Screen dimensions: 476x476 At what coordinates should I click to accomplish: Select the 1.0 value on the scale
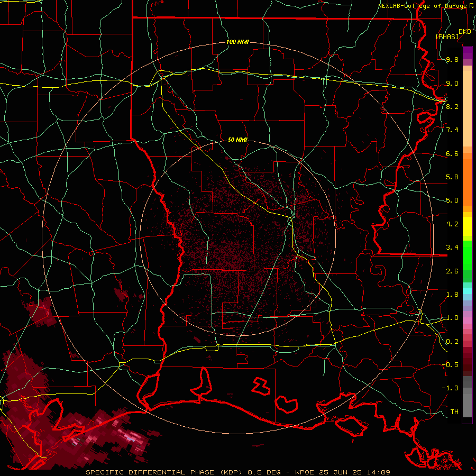tap(452, 318)
